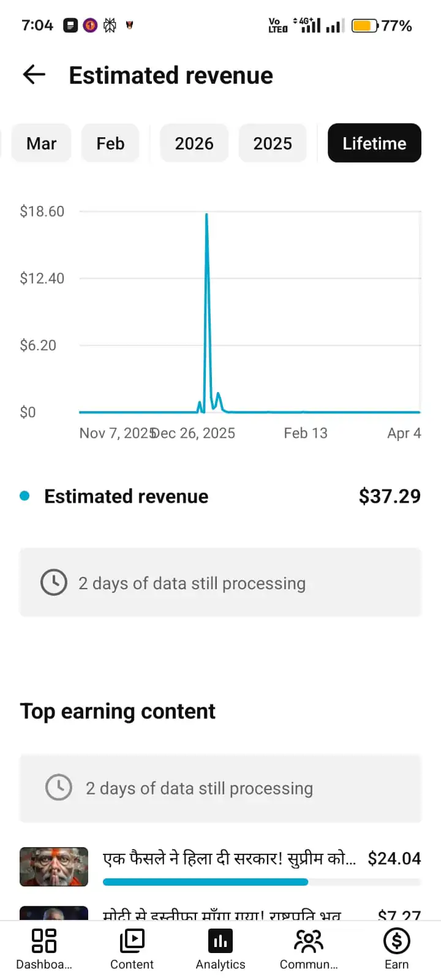
Task: Open the Analytics bar-chart icon
Action: pyautogui.click(x=221, y=941)
